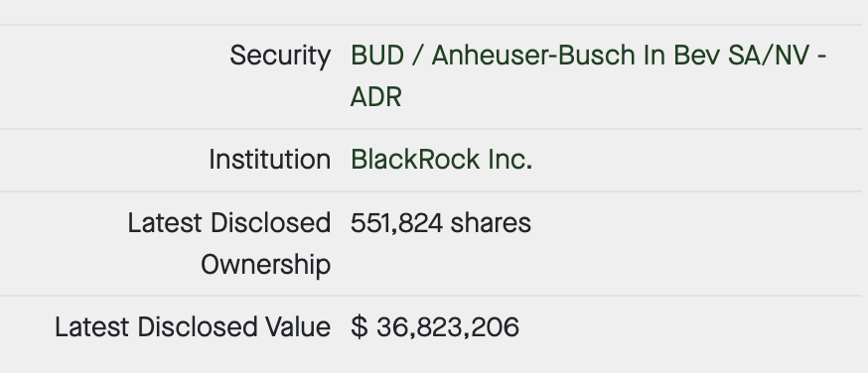Click the word shares after 551,824
868x373 pixels.
coord(491,223)
